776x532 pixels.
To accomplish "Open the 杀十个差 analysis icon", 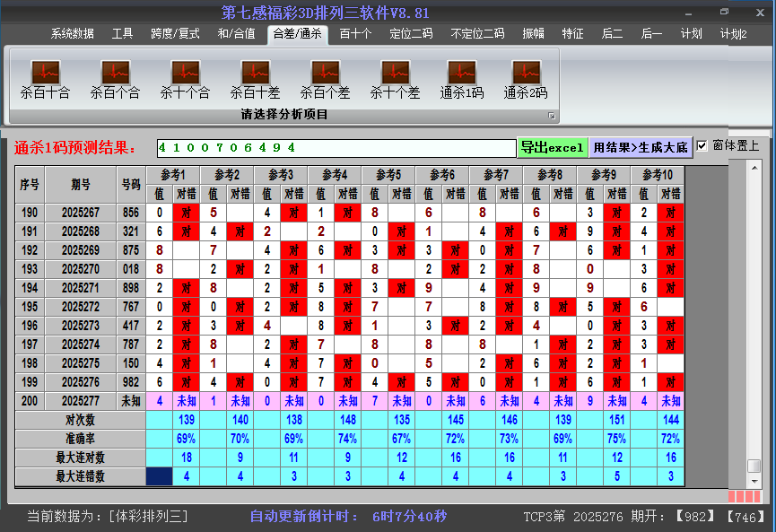I will [395, 71].
